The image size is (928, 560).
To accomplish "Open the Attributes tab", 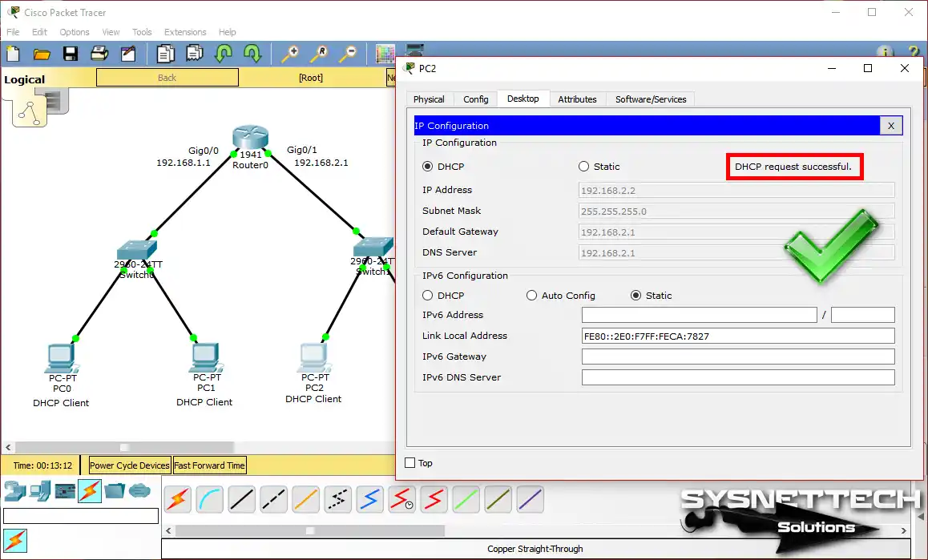I will (x=577, y=99).
